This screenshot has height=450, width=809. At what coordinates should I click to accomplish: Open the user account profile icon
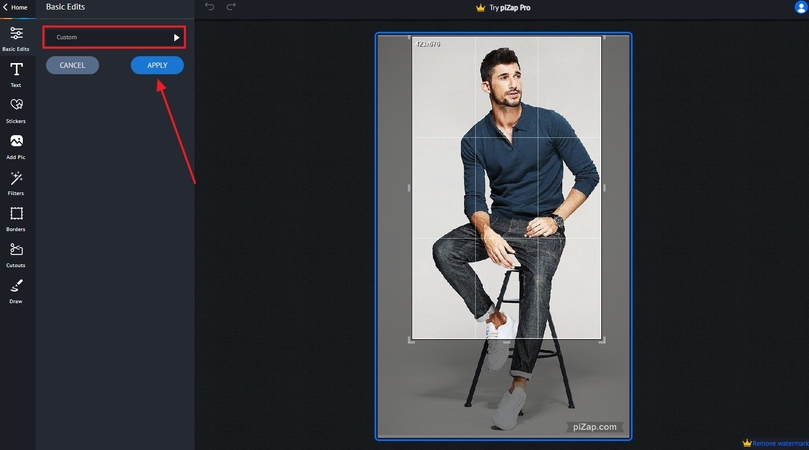801,7
